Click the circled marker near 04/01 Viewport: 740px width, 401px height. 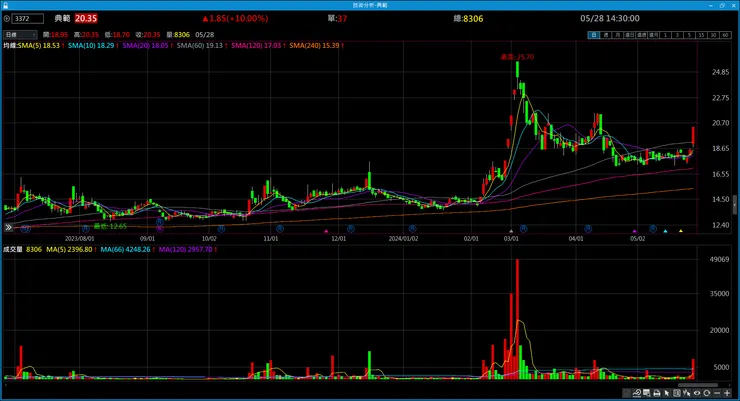click(x=588, y=229)
